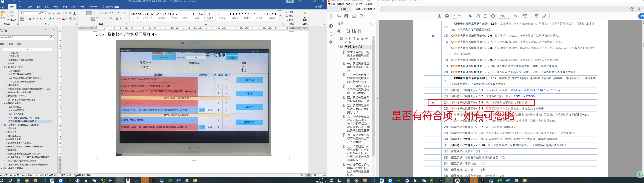Click the red font color swatch button
Screen dimensions: 644x183
coord(64,19)
